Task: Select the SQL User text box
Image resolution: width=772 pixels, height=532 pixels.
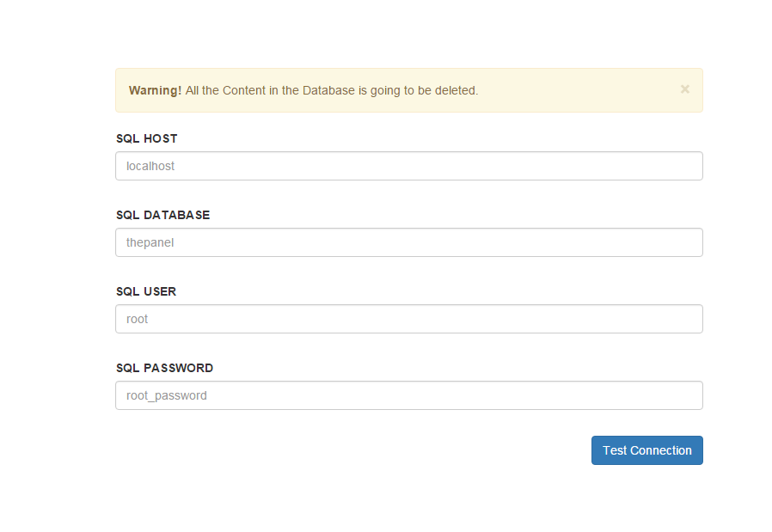Action: (409, 319)
